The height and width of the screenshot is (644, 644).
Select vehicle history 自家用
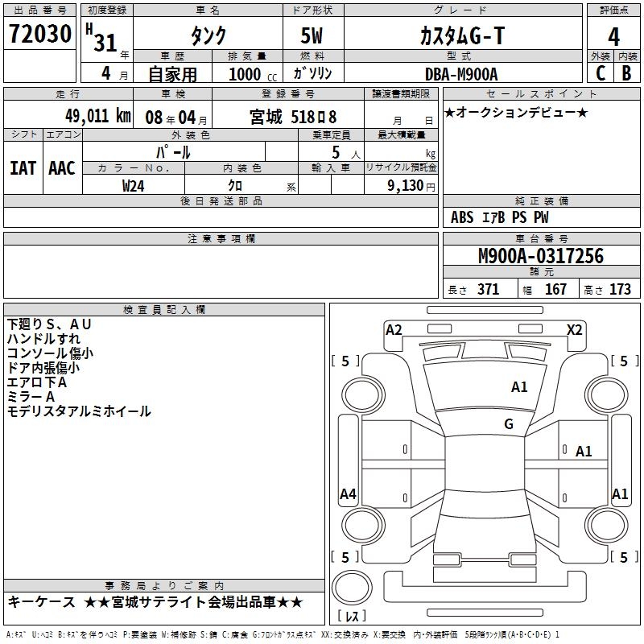click(x=172, y=74)
